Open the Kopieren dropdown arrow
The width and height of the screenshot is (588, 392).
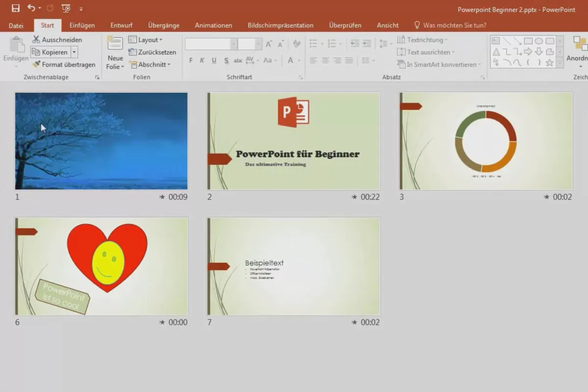pyautogui.click(x=74, y=52)
